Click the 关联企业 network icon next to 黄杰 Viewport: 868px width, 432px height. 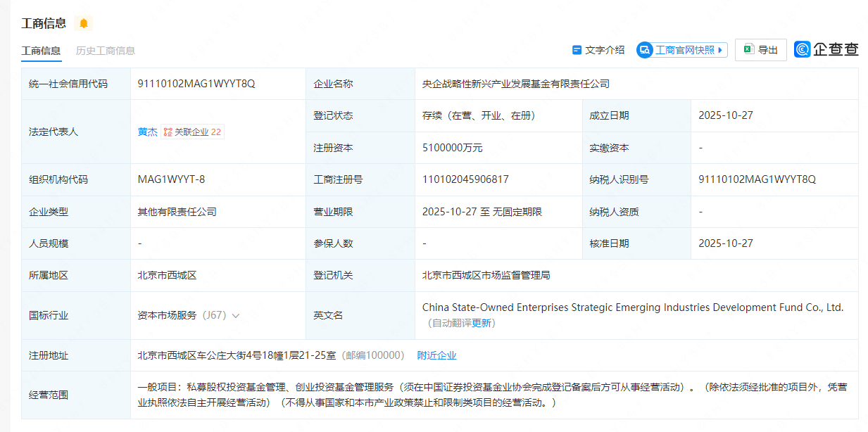(x=168, y=132)
